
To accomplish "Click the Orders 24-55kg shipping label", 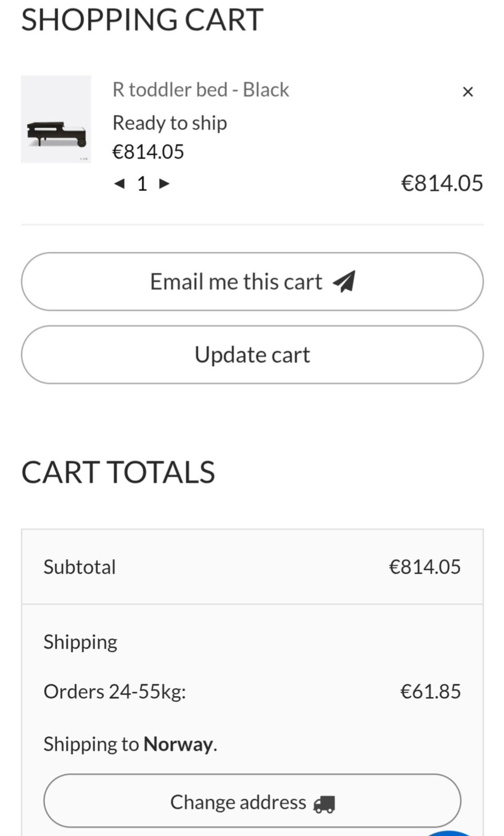I will (x=114, y=691).
